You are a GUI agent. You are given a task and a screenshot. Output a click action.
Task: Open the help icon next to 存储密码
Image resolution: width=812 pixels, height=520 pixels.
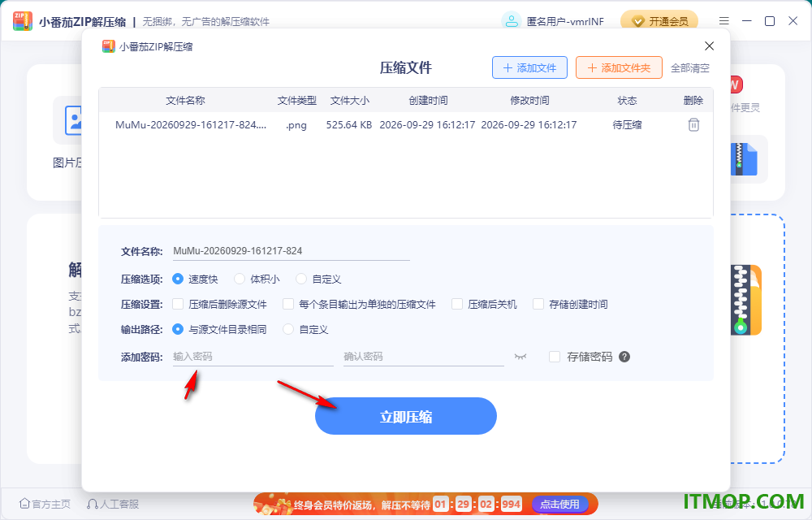click(624, 357)
